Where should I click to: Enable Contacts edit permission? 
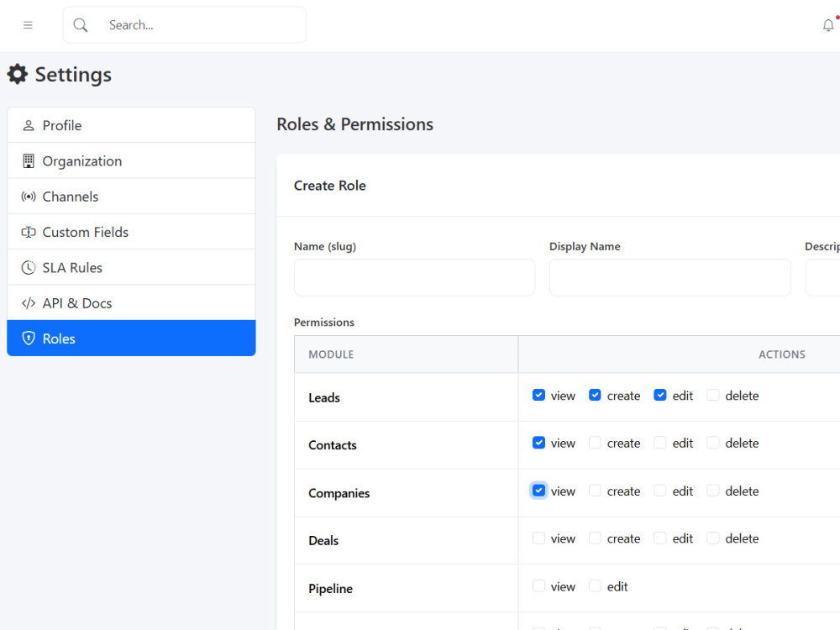pyautogui.click(x=660, y=443)
